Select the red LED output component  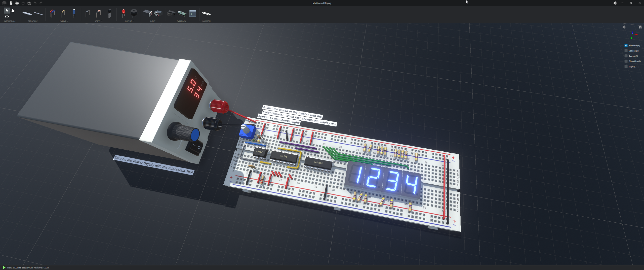[x=123, y=13]
